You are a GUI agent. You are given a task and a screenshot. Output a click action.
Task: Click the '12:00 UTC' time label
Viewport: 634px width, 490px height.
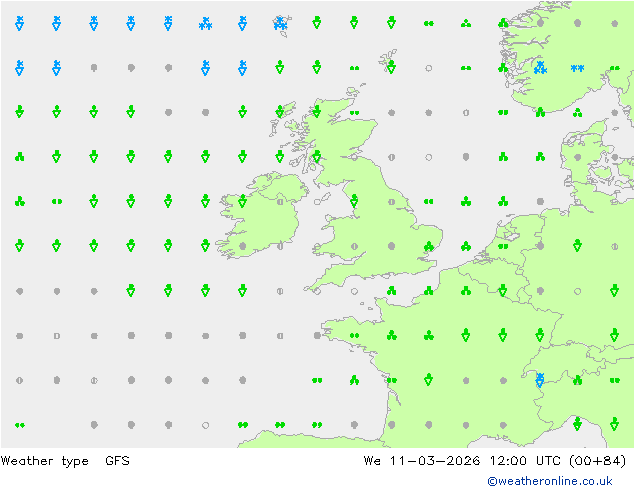pos(525,460)
